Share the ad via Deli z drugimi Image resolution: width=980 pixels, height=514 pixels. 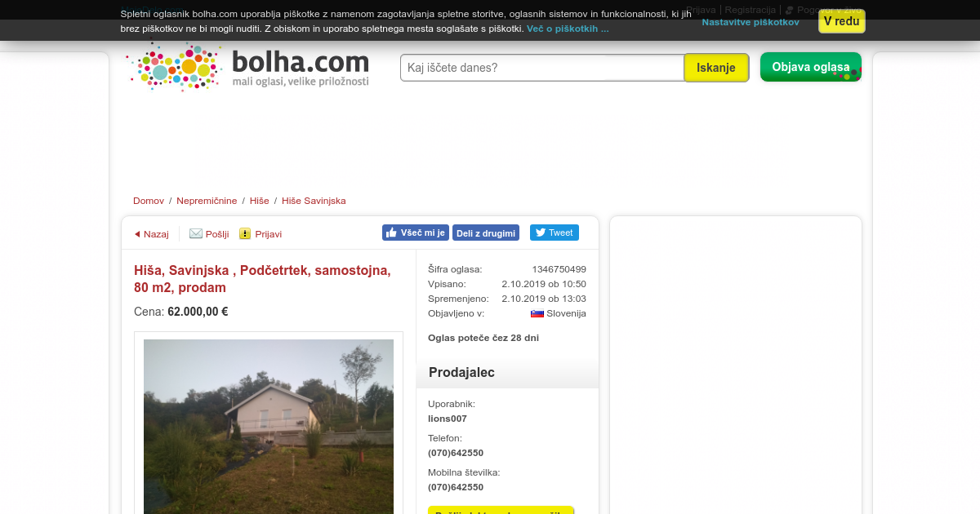486,233
